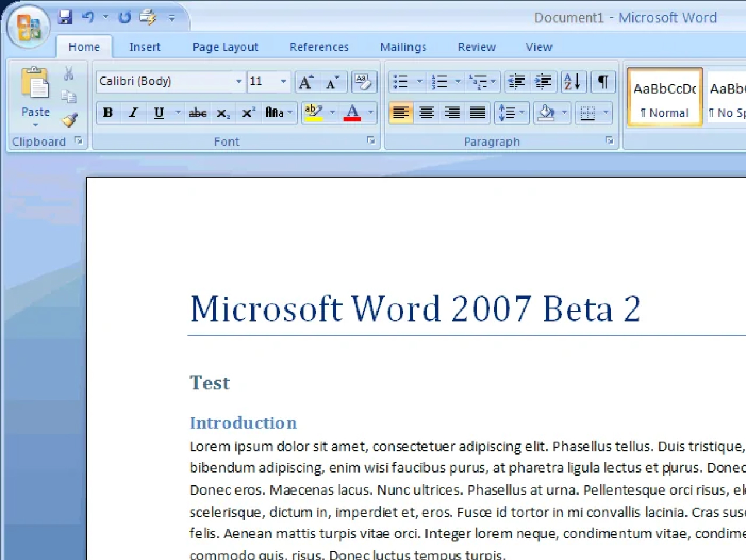Open the Calibri font family dropdown
Viewport: 746px width, 560px height.
(x=238, y=82)
